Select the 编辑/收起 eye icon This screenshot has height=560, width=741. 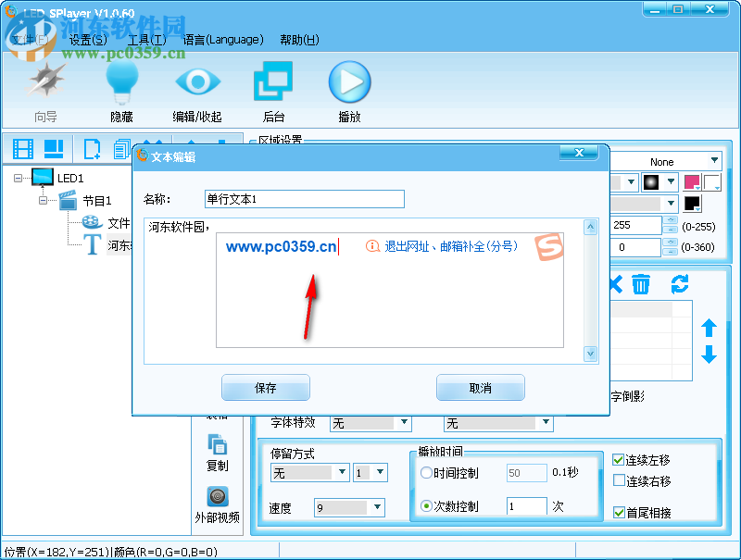198,81
